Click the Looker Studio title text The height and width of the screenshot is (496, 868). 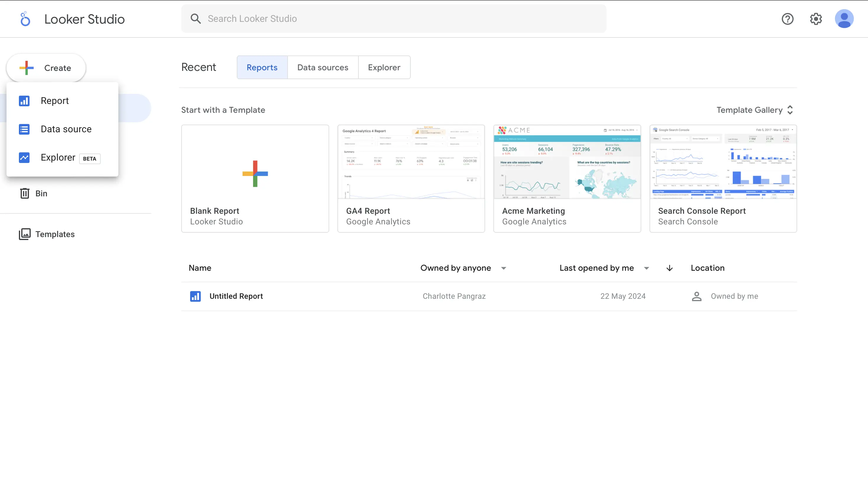coord(84,19)
